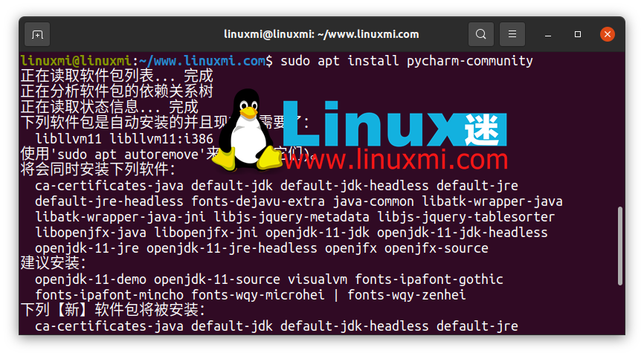Click libopenjfx-java package name

tap(91, 233)
